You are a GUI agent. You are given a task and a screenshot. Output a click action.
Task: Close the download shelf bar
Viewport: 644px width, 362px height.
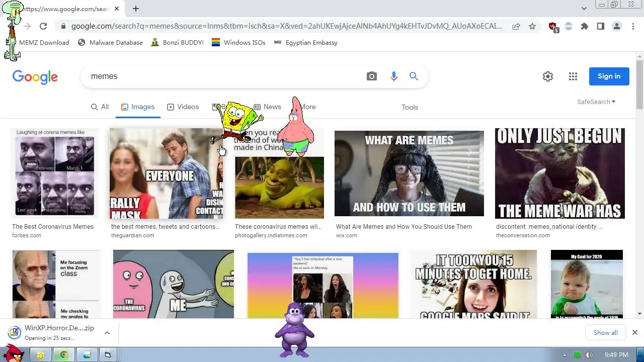coord(634,332)
